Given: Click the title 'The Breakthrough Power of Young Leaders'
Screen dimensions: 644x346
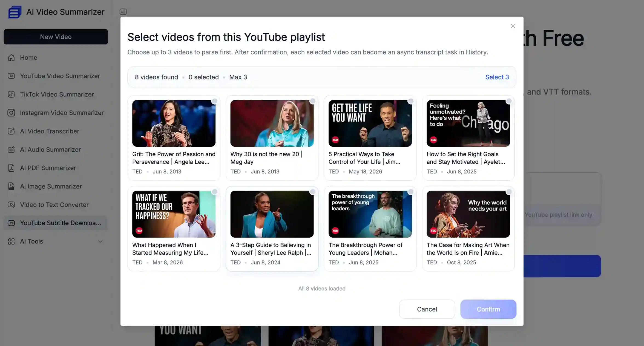Looking at the screenshot, I should point(366,249).
